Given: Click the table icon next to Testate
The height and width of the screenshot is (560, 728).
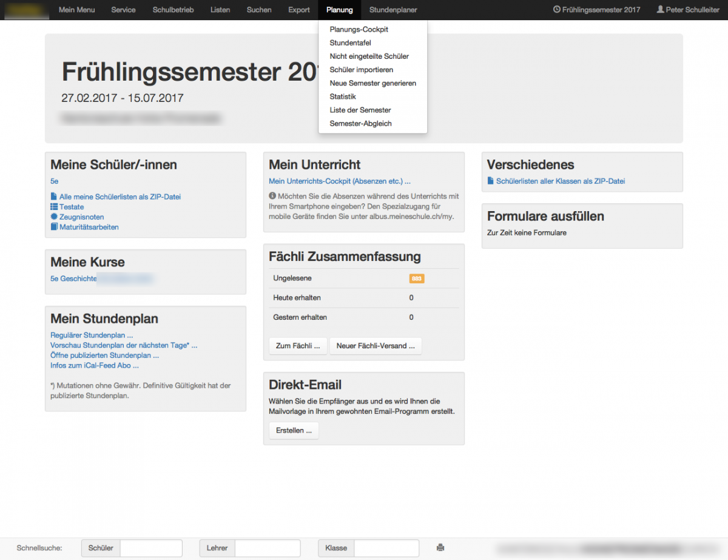Looking at the screenshot, I should point(54,207).
